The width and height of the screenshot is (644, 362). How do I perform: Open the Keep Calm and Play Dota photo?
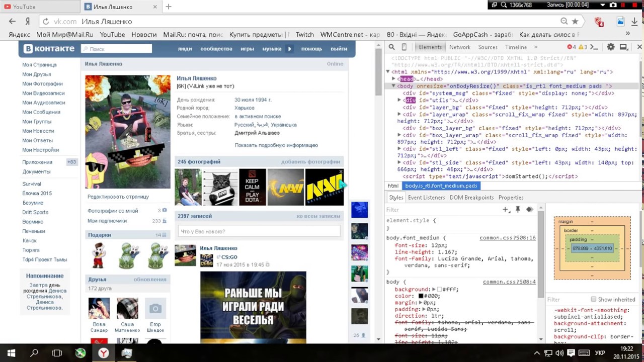252,187
